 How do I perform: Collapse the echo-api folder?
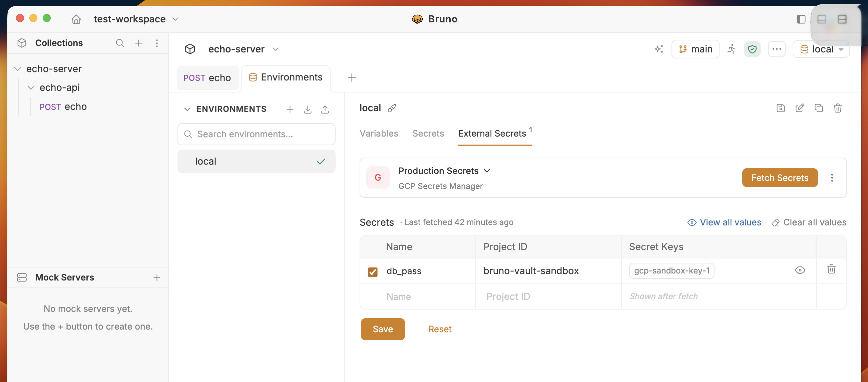(x=31, y=88)
